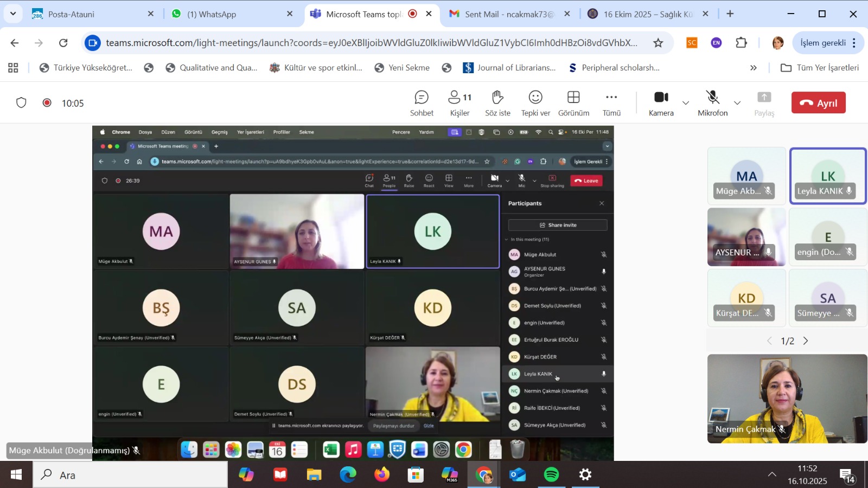Open Spotify from the Windows taskbar

tap(551, 475)
